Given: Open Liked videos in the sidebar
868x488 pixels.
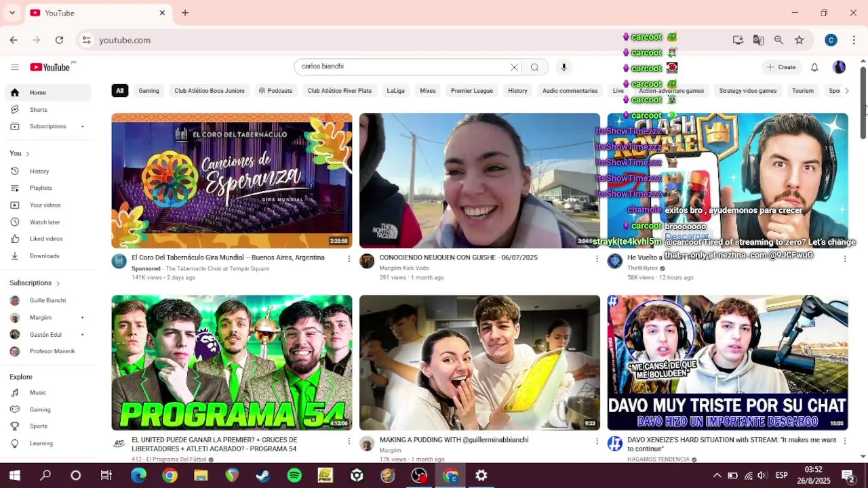Looking at the screenshot, I should pos(47,239).
